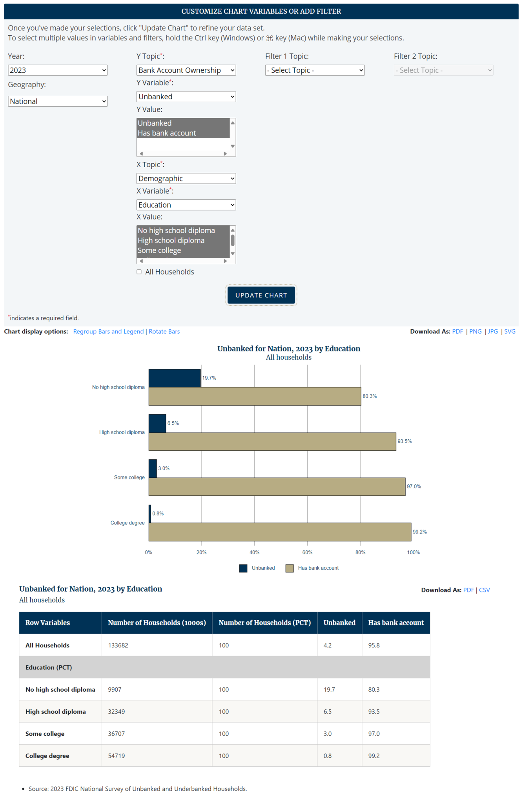Image resolution: width=532 pixels, height=804 pixels.
Task: Download chart as SVG
Action: (510, 331)
